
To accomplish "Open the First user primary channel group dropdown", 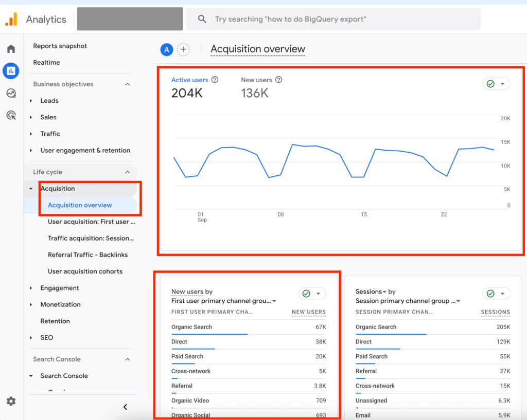I will (273, 300).
